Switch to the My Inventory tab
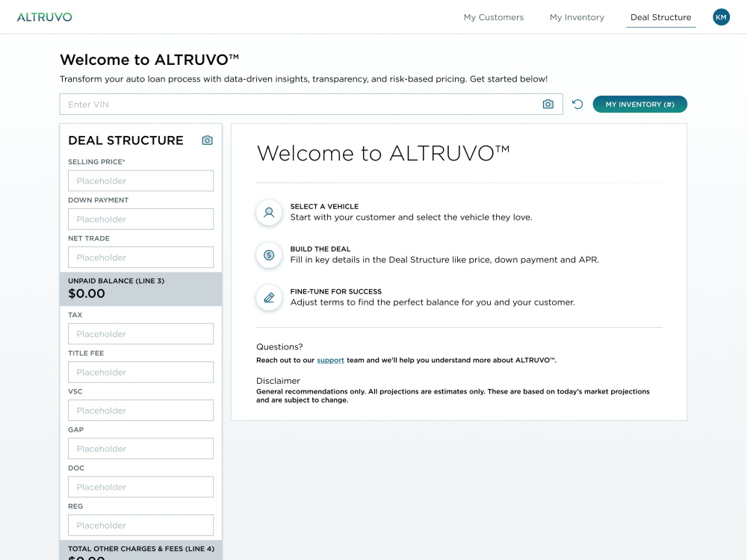 577,17
